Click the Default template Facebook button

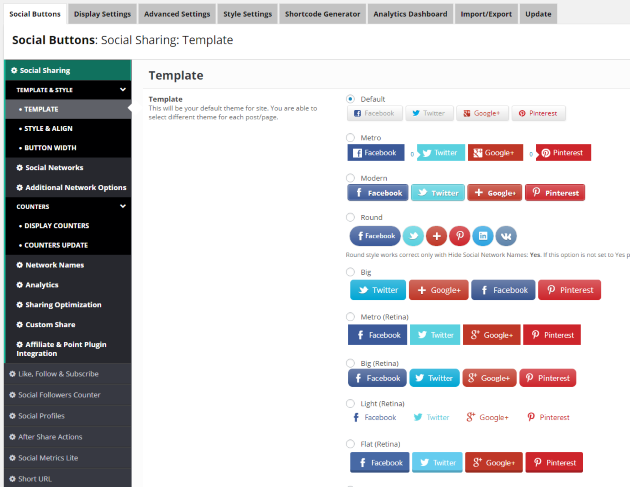375,113
